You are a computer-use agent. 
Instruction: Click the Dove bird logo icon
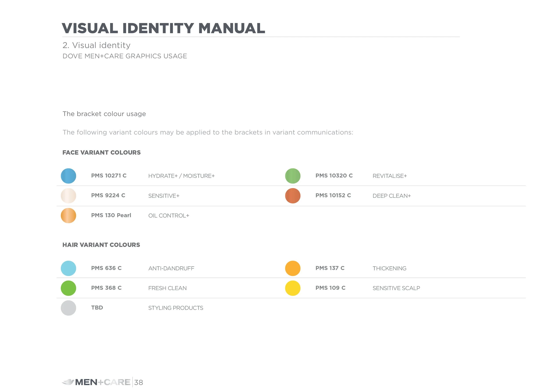[68, 382]
